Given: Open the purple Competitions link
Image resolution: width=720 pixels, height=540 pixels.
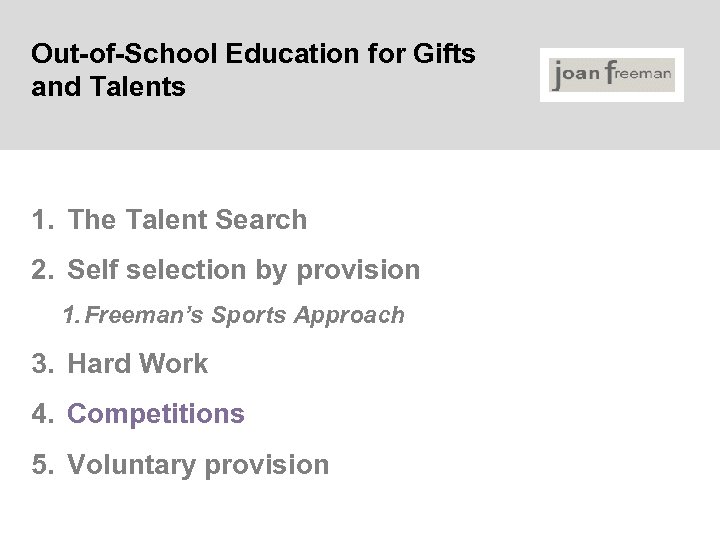Looking at the screenshot, I should coord(155,414).
